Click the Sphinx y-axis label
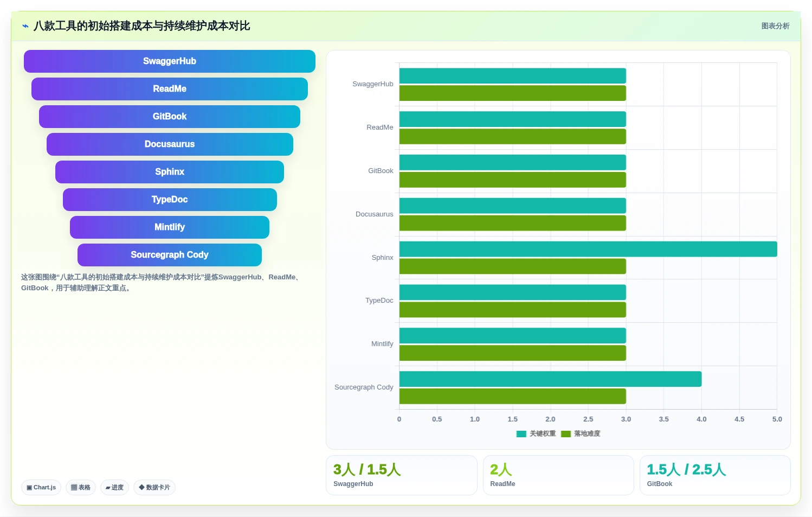 (382, 258)
